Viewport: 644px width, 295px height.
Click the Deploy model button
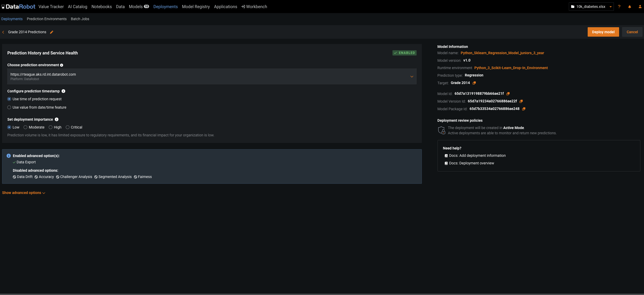[603, 32]
